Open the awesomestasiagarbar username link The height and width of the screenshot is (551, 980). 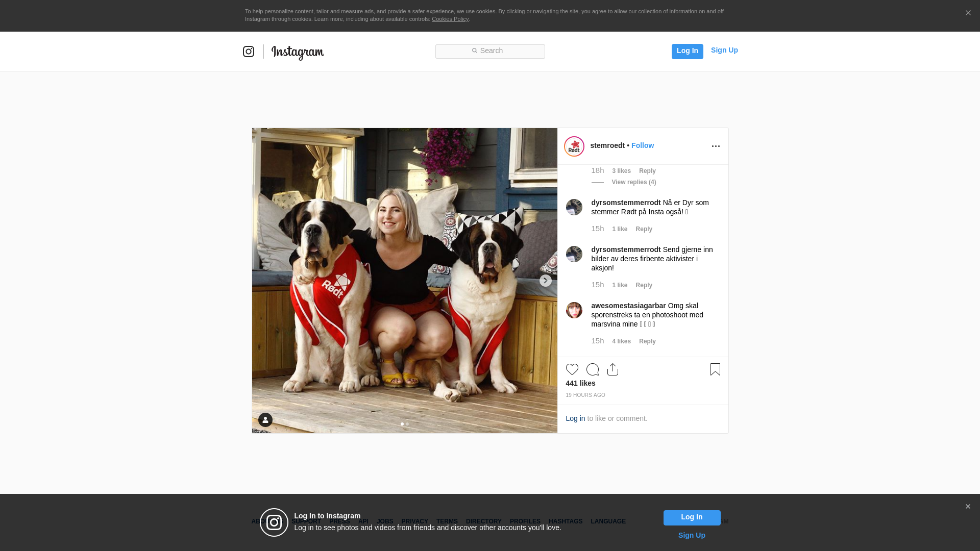(628, 306)
